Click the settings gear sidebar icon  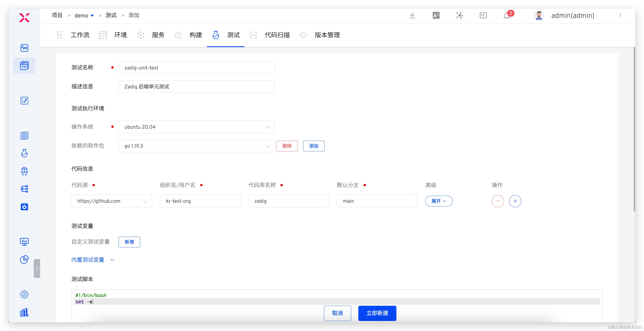(24, 294)
